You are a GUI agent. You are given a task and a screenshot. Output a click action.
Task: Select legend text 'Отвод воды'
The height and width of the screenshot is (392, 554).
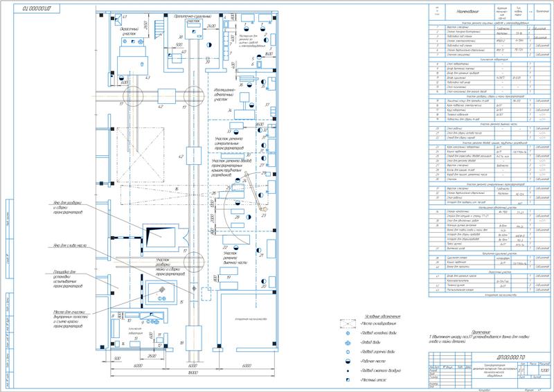pyautogui.click(x=370, y=343)
